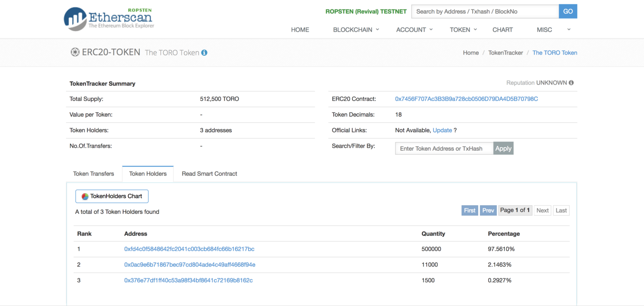Expand the ACCOUNT dropdown menu
Screen dimensions: 644x306
tap(414, 30)
